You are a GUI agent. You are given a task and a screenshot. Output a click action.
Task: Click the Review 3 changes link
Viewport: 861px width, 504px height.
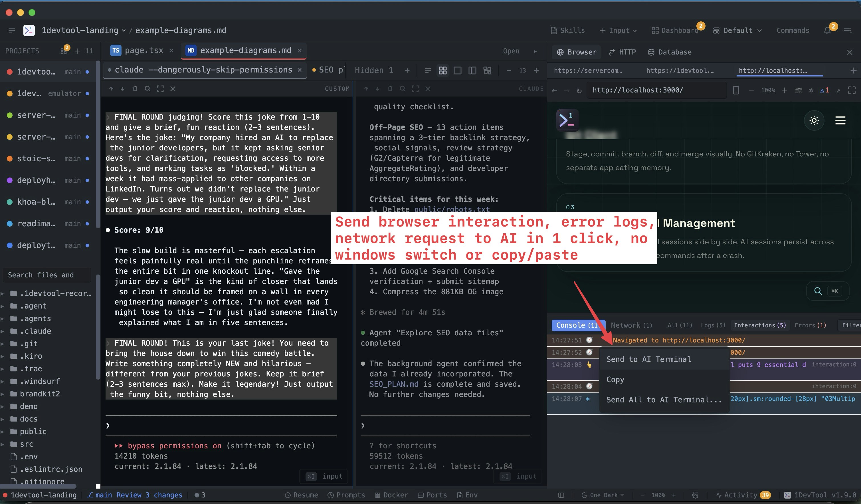coord(149,495)
